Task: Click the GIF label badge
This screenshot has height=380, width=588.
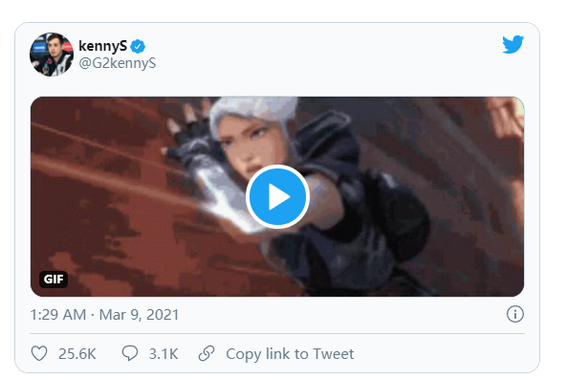Action: coord(54,279)
